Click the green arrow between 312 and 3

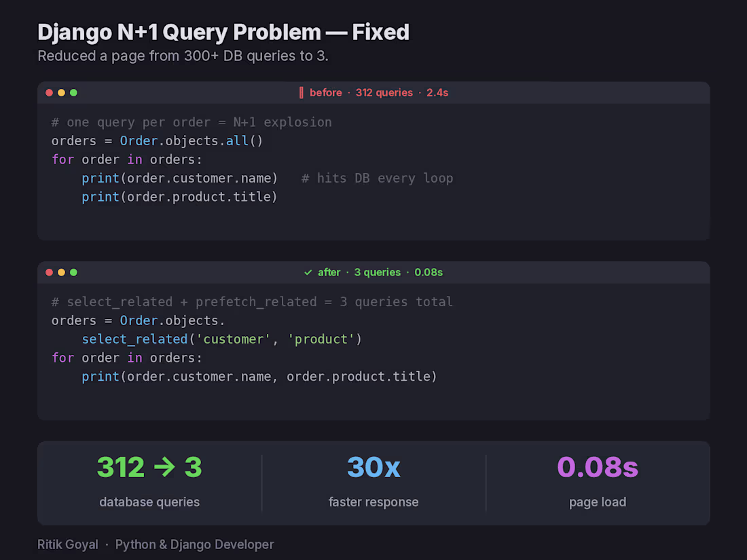pos(165,467)
